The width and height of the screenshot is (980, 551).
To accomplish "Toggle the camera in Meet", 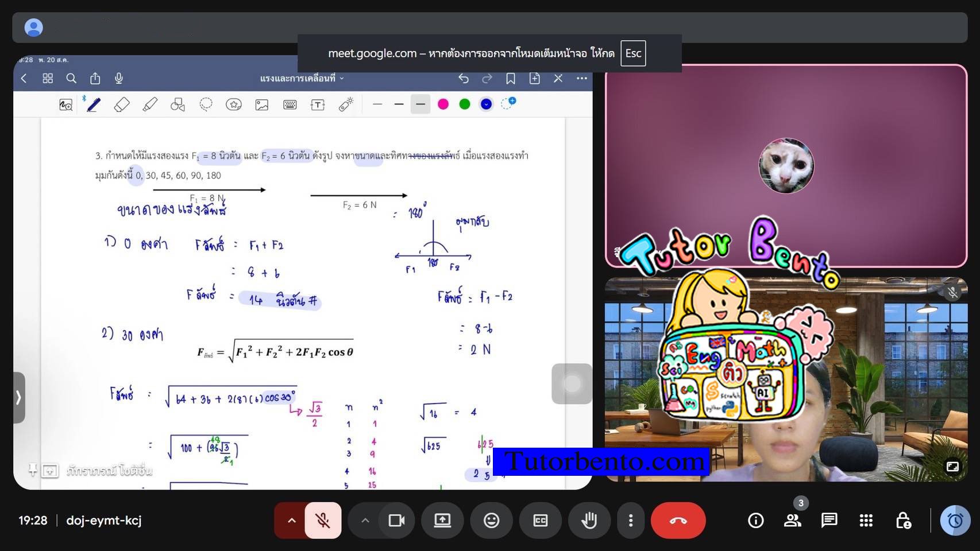I will (x=396, y=521).
